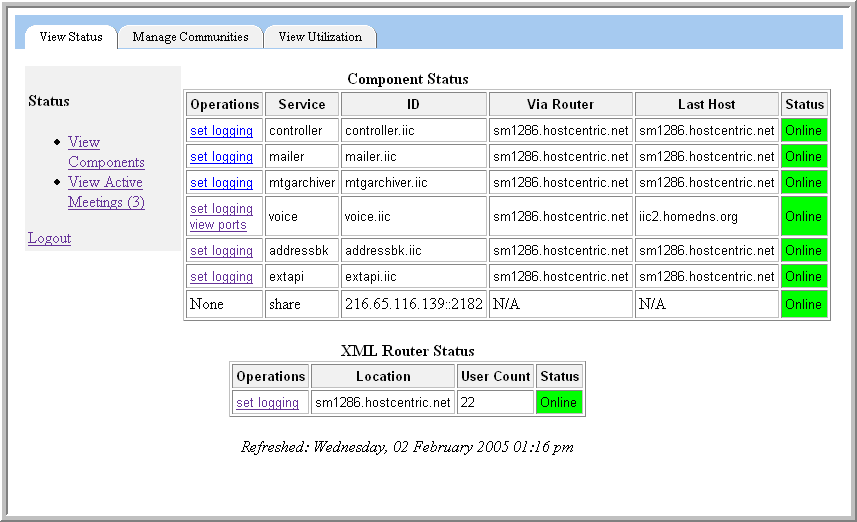Viewport: 857px width, 522px height.
Task: Click the User Count column header
Action: 495,377
